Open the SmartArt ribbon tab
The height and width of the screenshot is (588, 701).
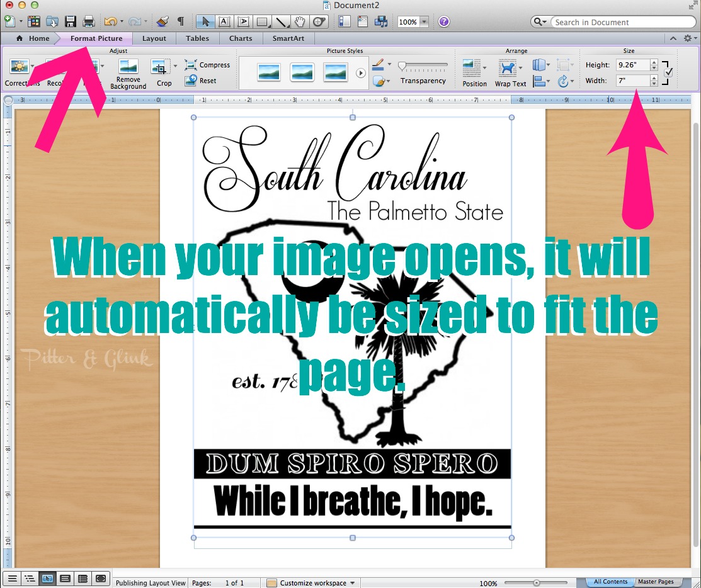[288, 38]
